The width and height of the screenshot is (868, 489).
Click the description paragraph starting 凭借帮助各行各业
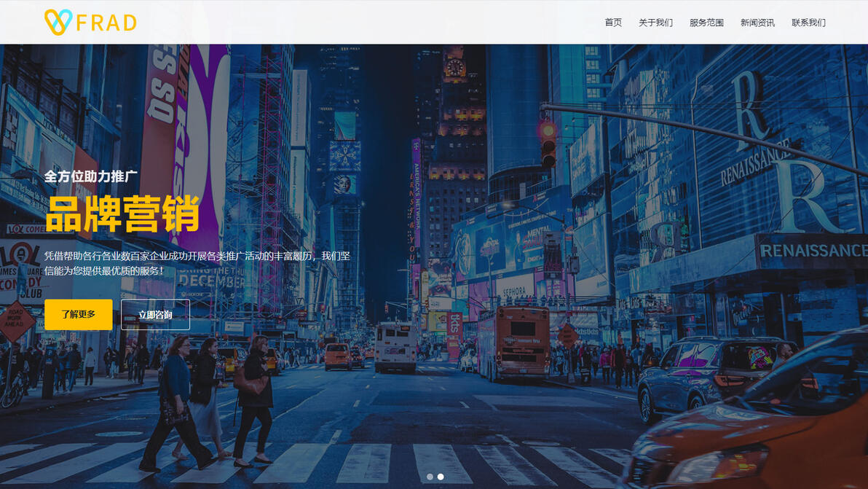[x=197, y=263]
